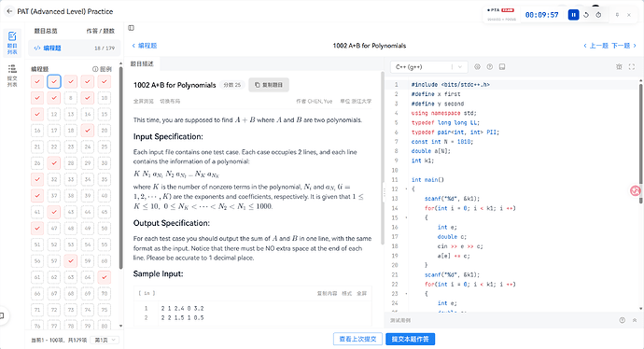Open the 题目列表 sidebar panel
This screenshot has height=349, width=644.
click(12, 43)
